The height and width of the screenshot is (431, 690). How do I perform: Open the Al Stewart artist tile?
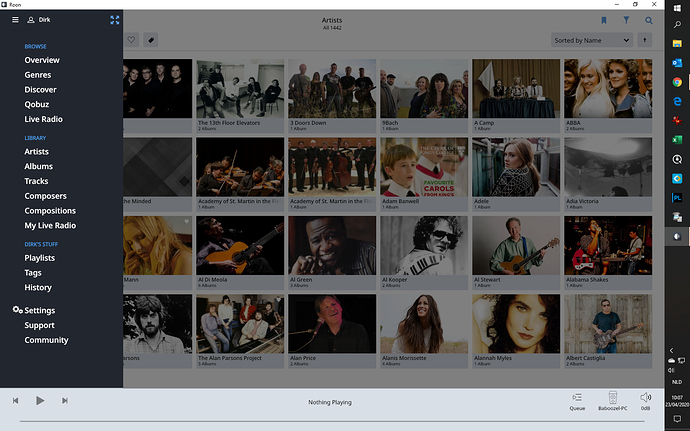(x=516, y=252)
